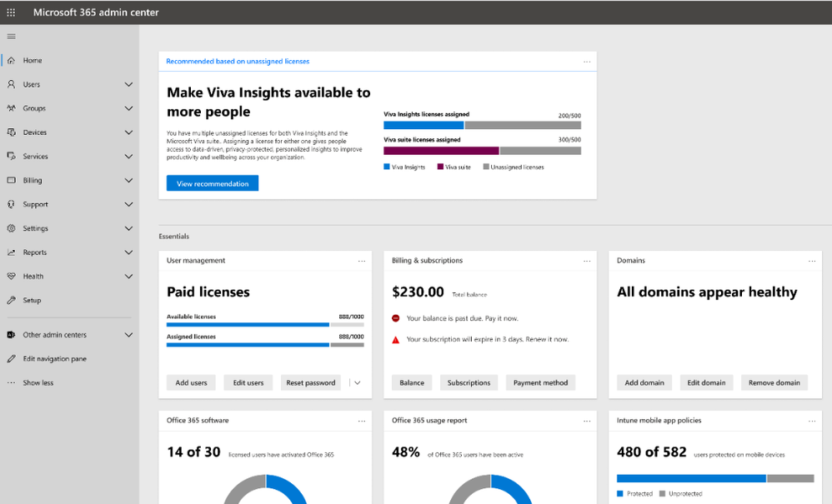Expand the Devices menu chevron
The image size is (832, 504).
pos(128,132)
